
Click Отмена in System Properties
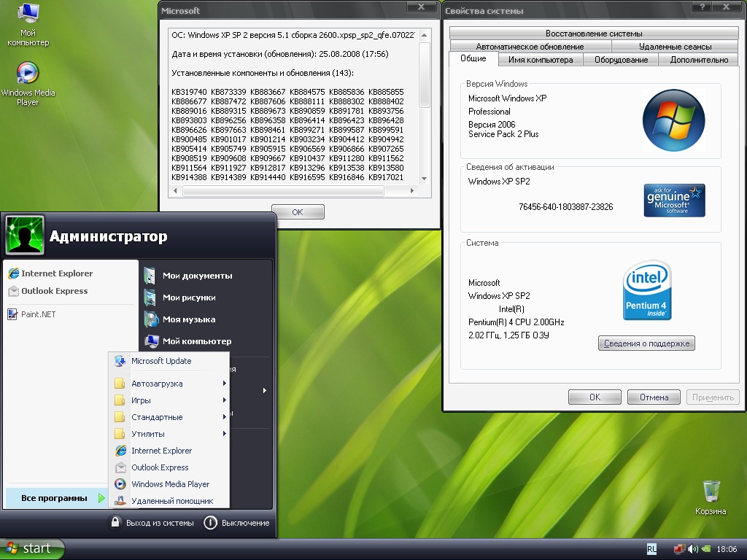[x=654, y=397]
